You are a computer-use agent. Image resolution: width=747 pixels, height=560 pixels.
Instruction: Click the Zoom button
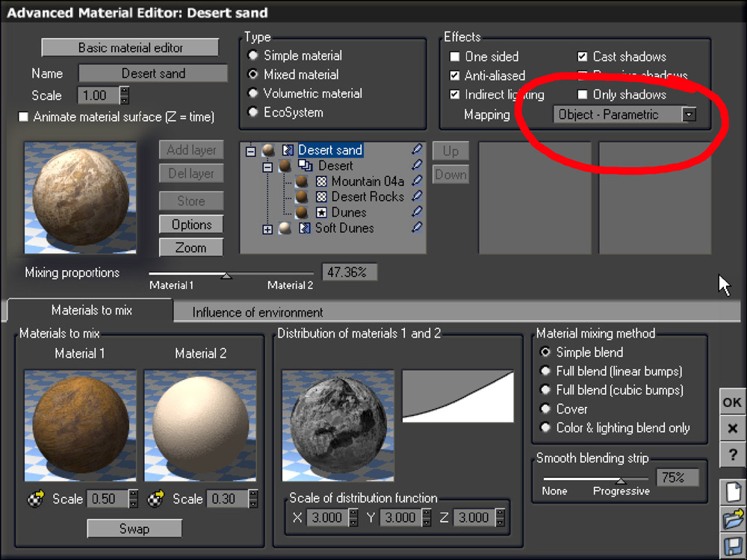pyautogui.click(x=191, y=248)
